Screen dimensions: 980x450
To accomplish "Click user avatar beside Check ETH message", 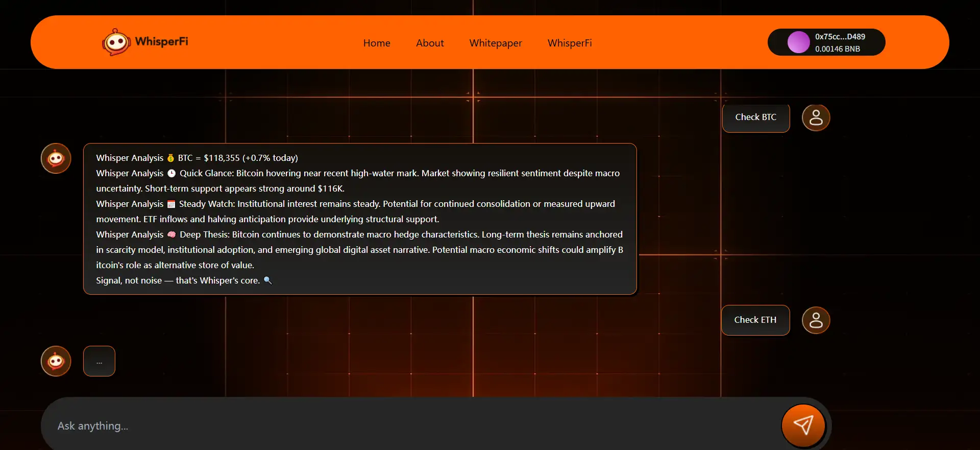I will pos(816,320).
